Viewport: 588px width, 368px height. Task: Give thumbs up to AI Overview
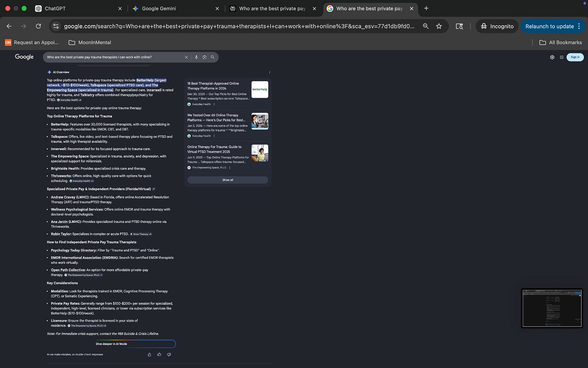(159, 355)
